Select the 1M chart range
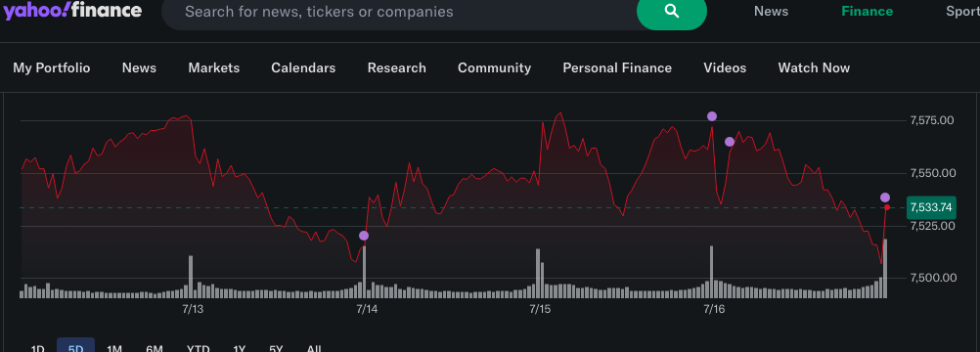Viewport: 980px width, 352px height. click(x=114, y=348)
